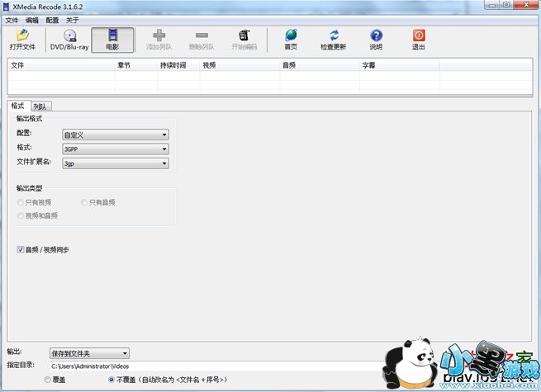Open the 文件 menu
Image resolution: width=541 pixels, height=392 pixels.
coord(12,21)
